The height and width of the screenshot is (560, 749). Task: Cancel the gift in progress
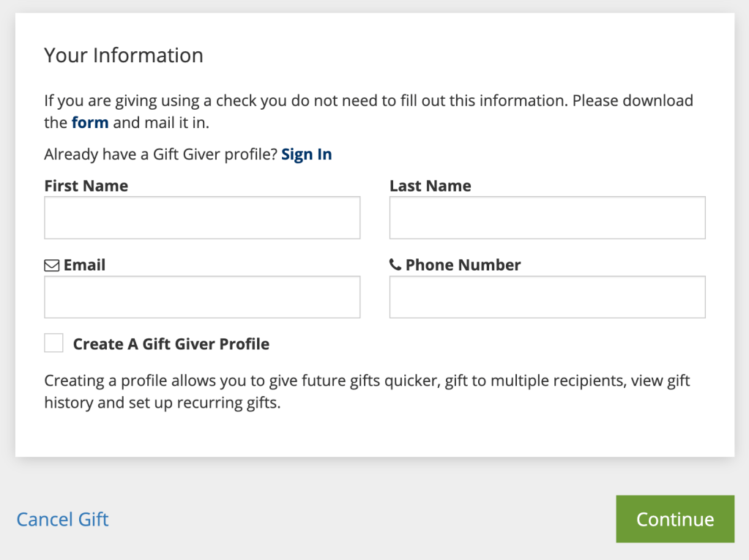pos(62,519)
